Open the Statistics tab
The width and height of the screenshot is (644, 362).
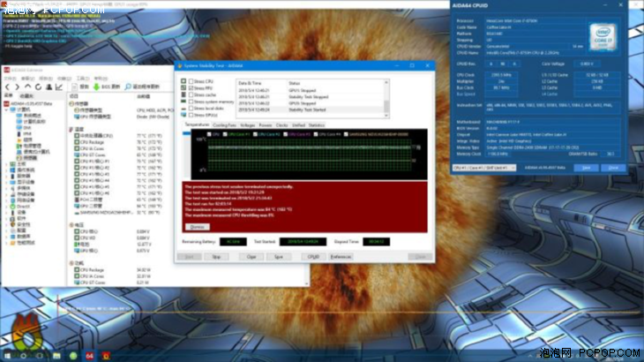[317, 125]
